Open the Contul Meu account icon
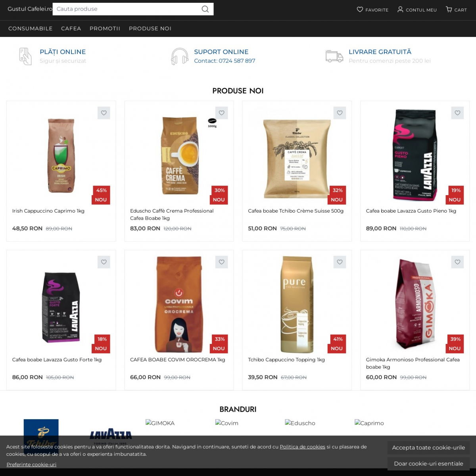Viewport: 476px width, 476px height. point(400,10)
